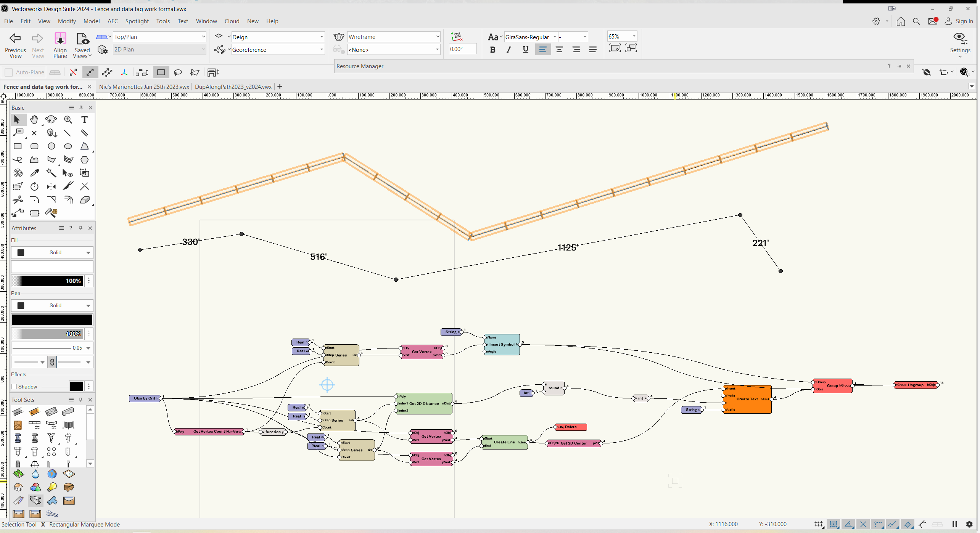Toggle bold text formatting
980x533 pixels.
[492, 49]
